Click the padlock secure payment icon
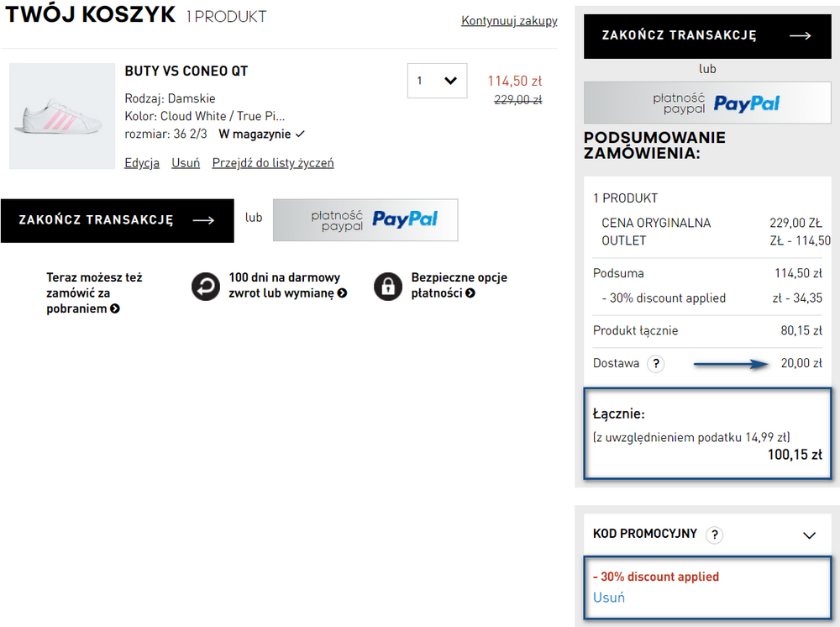The height and width of the screenshot is (627, 840). pyautogui.click(x=388, y=286)
